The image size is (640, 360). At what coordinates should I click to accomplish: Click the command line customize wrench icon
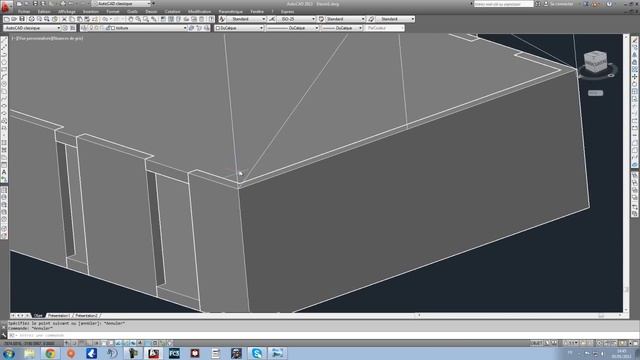[4, 335]
